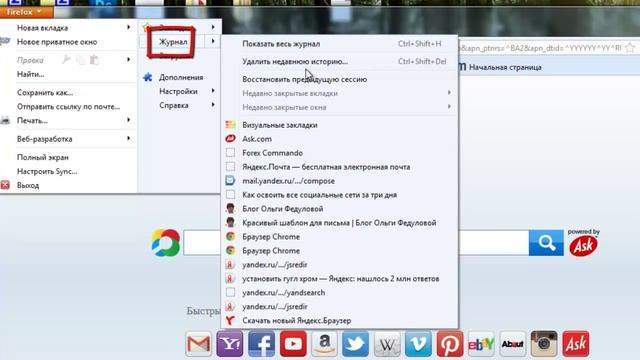Open Instagram shortcut icon
Image resolution: width=640 pixels, height=360 pixels.
(x=544, y=344)
